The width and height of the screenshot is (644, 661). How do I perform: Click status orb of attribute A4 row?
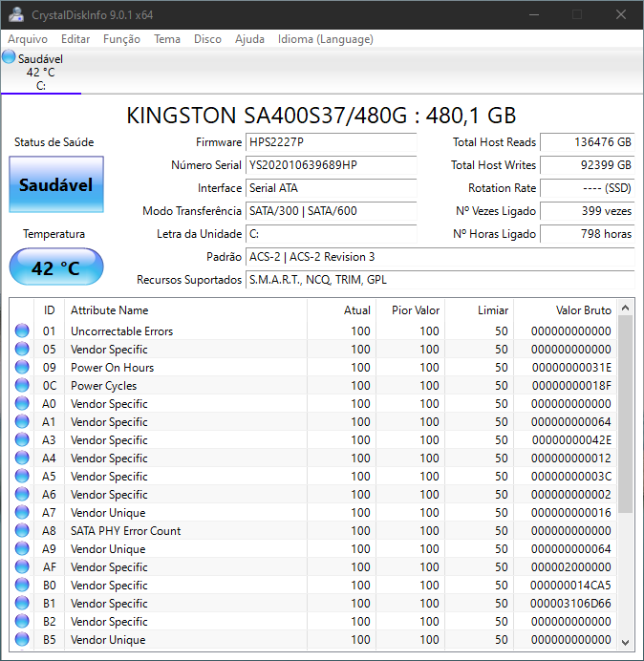22,458
